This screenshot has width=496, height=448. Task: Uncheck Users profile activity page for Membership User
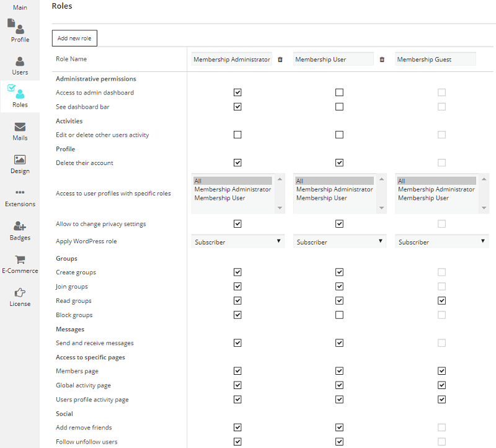[x=339, y=400]
